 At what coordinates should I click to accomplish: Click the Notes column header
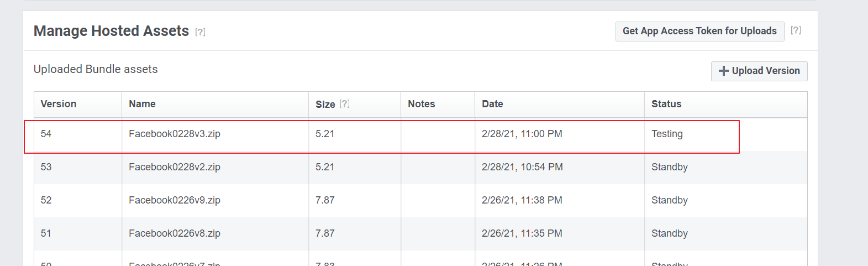point(421,104)
